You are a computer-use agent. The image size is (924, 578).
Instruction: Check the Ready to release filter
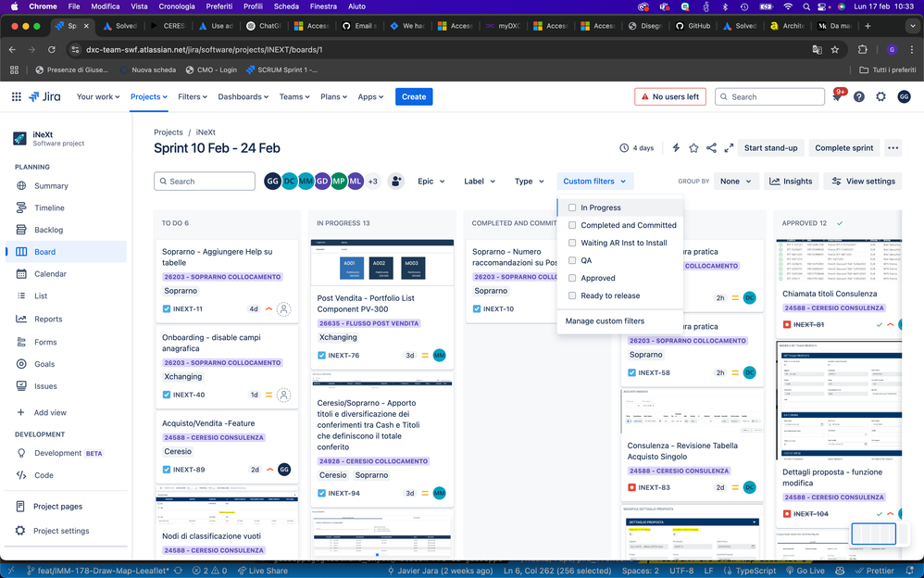pyautogui.click(x=571, y=296)
